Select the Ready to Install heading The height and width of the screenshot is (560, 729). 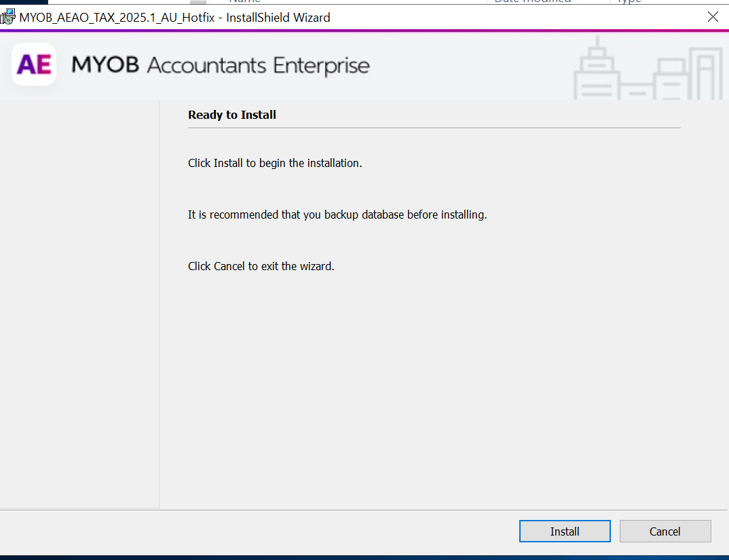(x=232, y=115)
